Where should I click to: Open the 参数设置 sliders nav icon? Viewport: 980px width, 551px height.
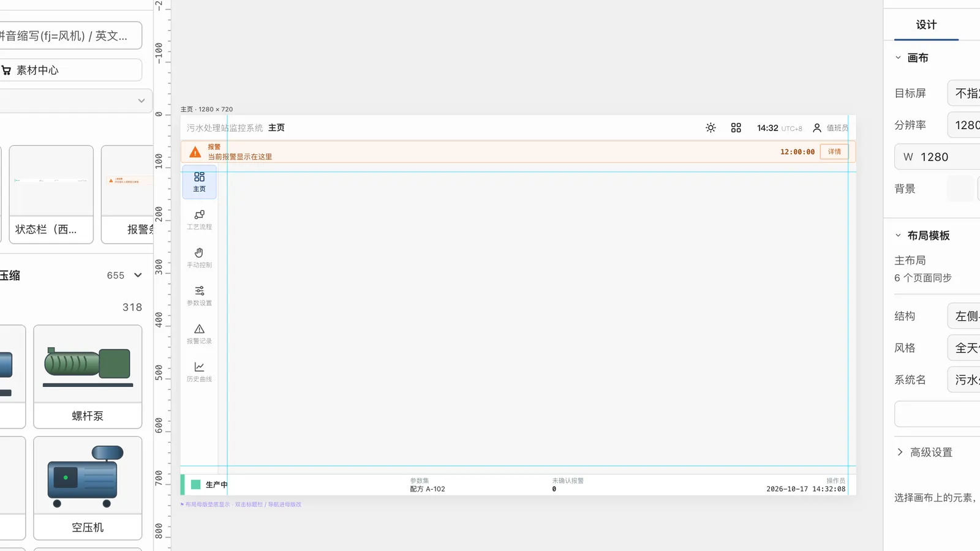200,296
